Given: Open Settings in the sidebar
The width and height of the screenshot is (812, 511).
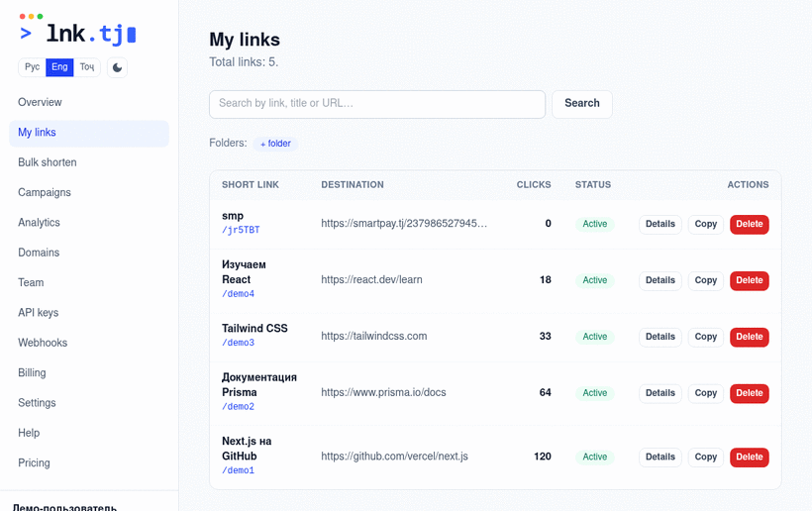Looking at the screenshot, I should tap(89, 403).
